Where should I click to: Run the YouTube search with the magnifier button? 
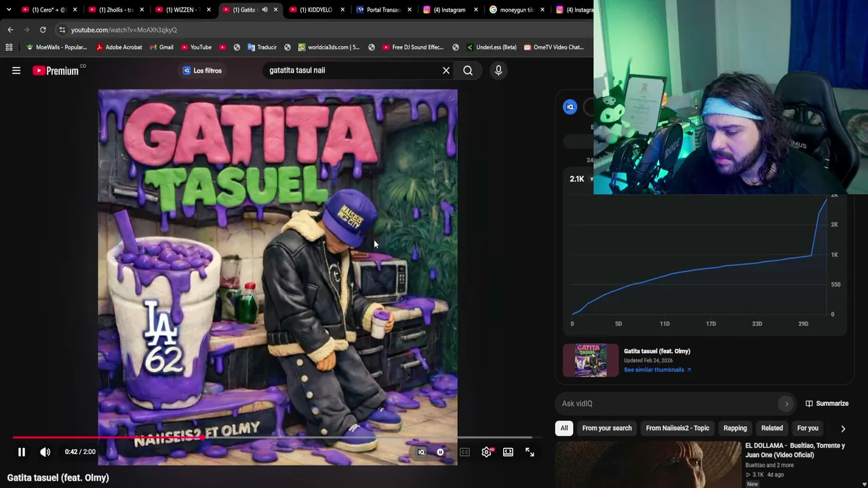[x=468, y=70]
